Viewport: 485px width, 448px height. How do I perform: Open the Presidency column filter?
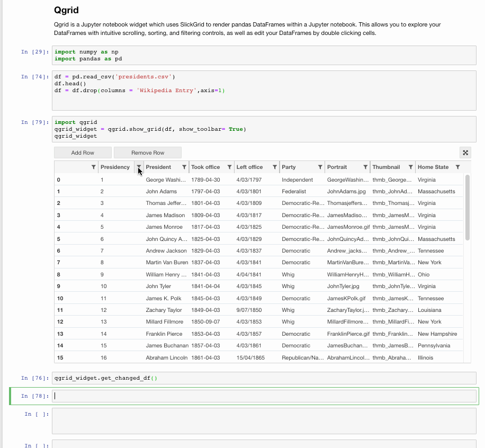[x=139, y=167]
